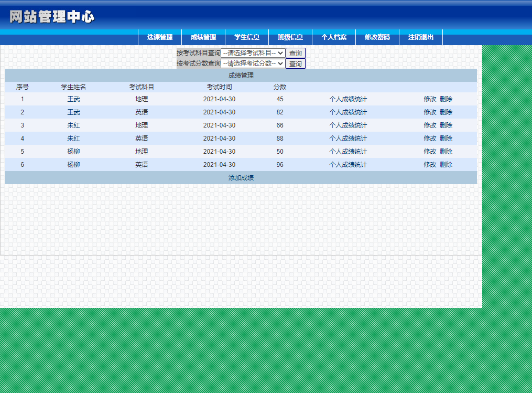This screenshot has width=532, height=393.
Task: Click the 按考试科目查询 label
Action: [199, 53]
